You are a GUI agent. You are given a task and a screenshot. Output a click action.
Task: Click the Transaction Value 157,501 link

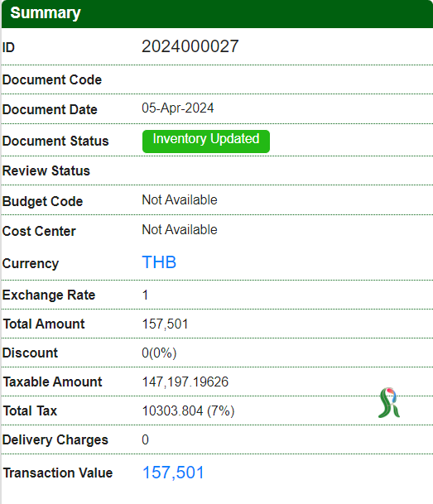click(x=173, y=473)
